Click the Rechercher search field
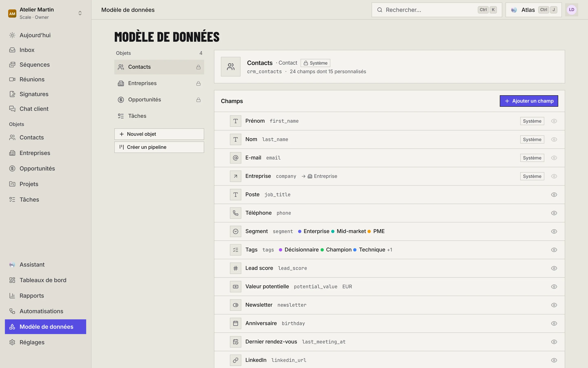 coord(437,10)
